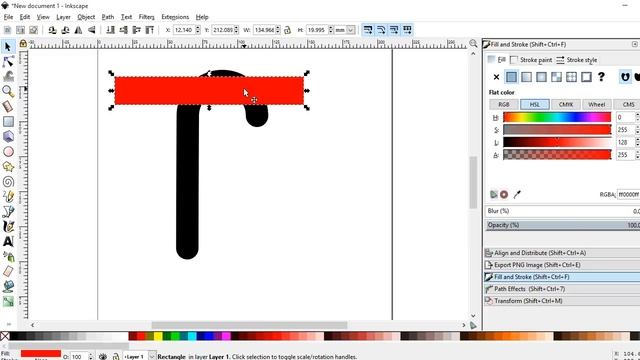640x360 pixels.
Task: Select the Spray tool
Action: 8,256
